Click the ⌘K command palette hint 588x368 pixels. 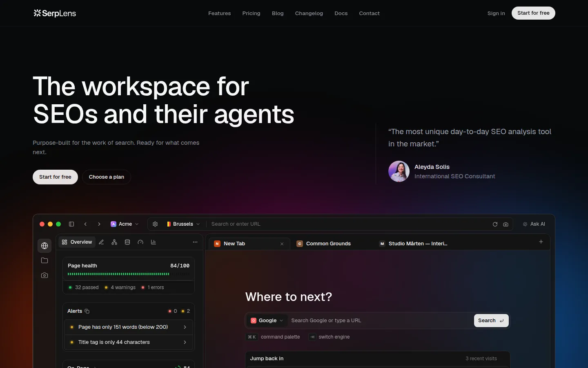tap(273, 337)
